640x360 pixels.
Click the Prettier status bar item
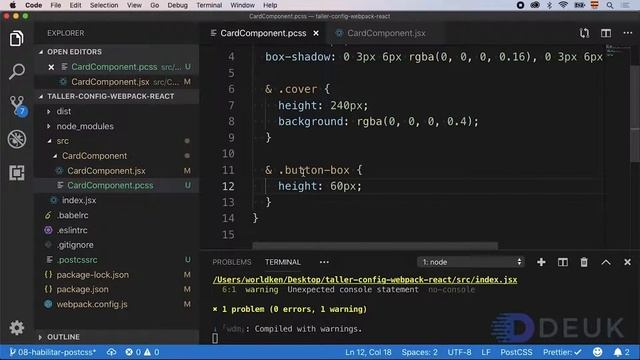562,352
